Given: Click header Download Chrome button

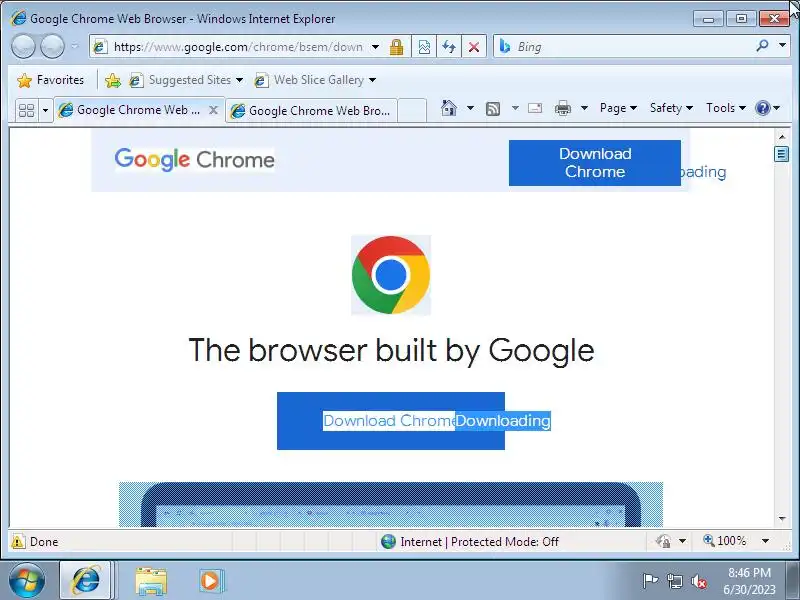Looking at the screenshot, I should (594, 163).
